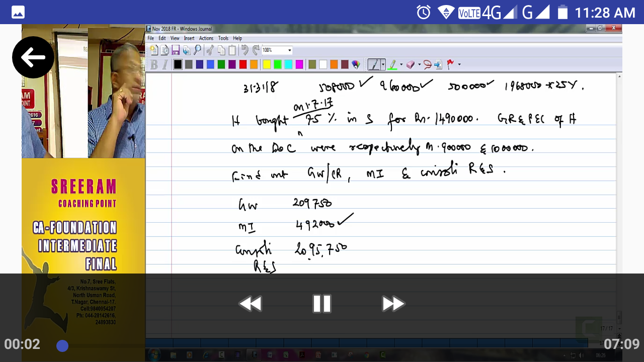Select the Lasso selection tool
Viewport: 644px width, 362px height.
click(x=427, y=64)
